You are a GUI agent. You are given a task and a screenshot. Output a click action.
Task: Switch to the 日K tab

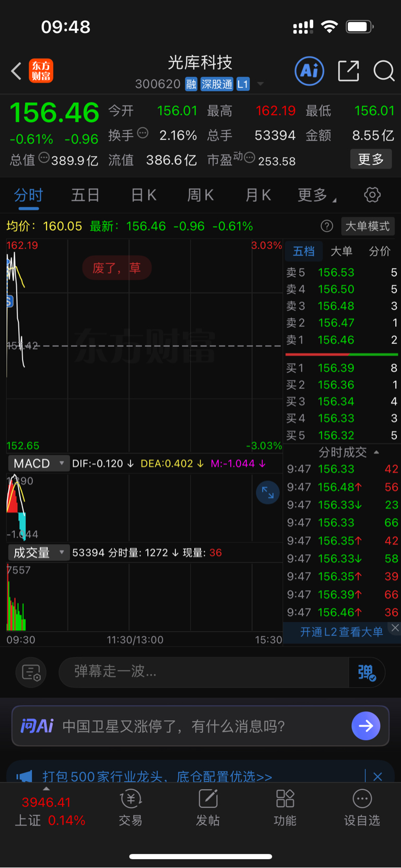coord(144,195)
